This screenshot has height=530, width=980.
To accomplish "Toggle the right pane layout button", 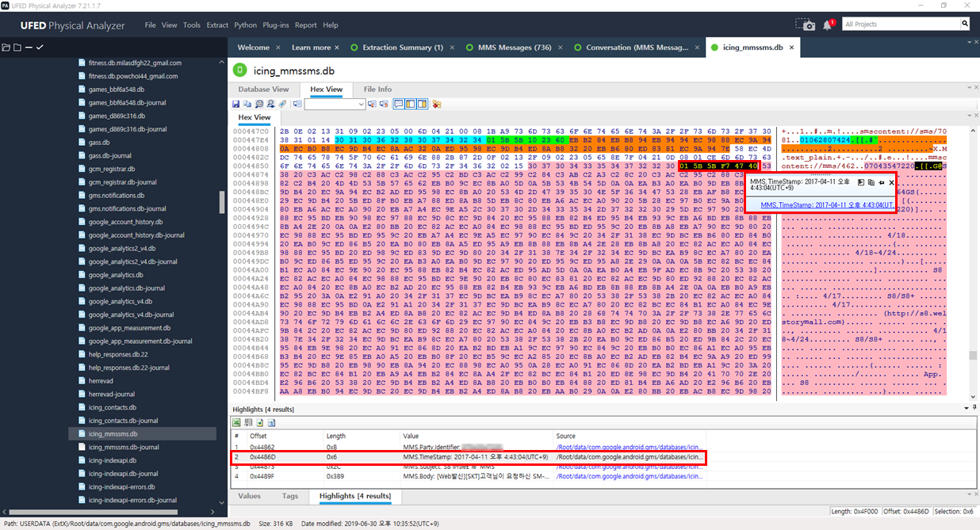I will coord(423,104).
